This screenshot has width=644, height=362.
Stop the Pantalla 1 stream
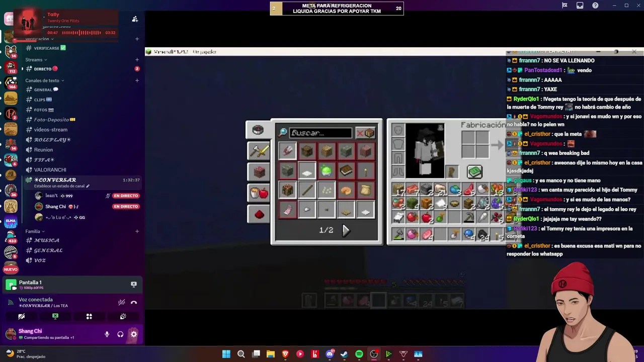(134, 284)
